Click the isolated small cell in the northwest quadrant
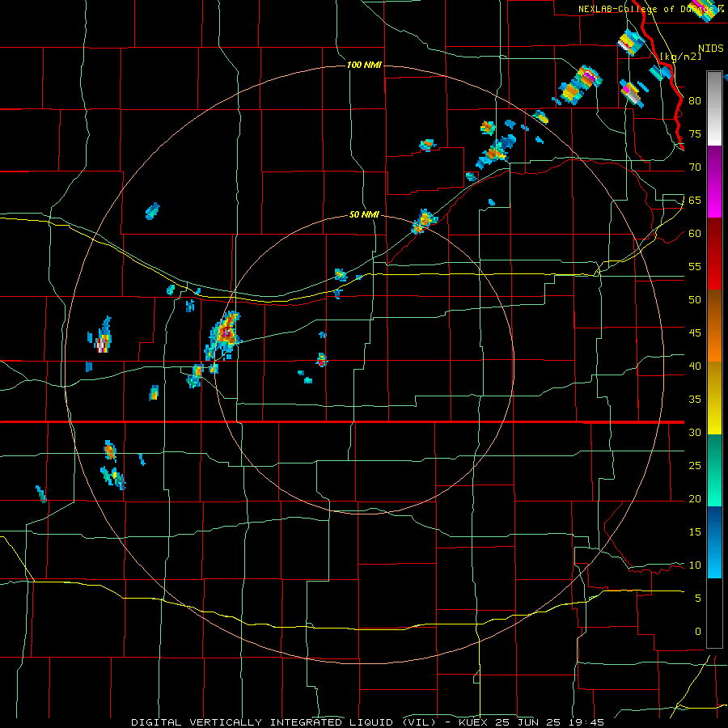Image resolution: width=728 pixels, height=728 pixels. pos(152,211)
